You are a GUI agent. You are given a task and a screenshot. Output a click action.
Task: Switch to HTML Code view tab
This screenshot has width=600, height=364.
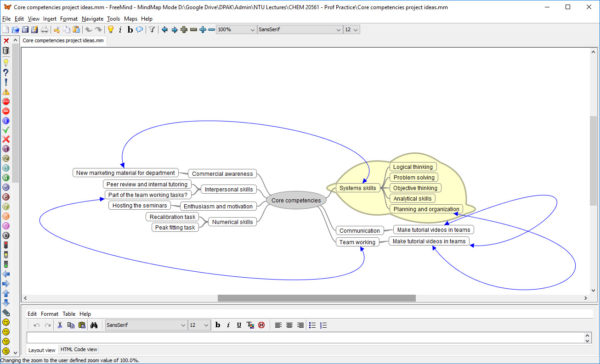point(79,349)
